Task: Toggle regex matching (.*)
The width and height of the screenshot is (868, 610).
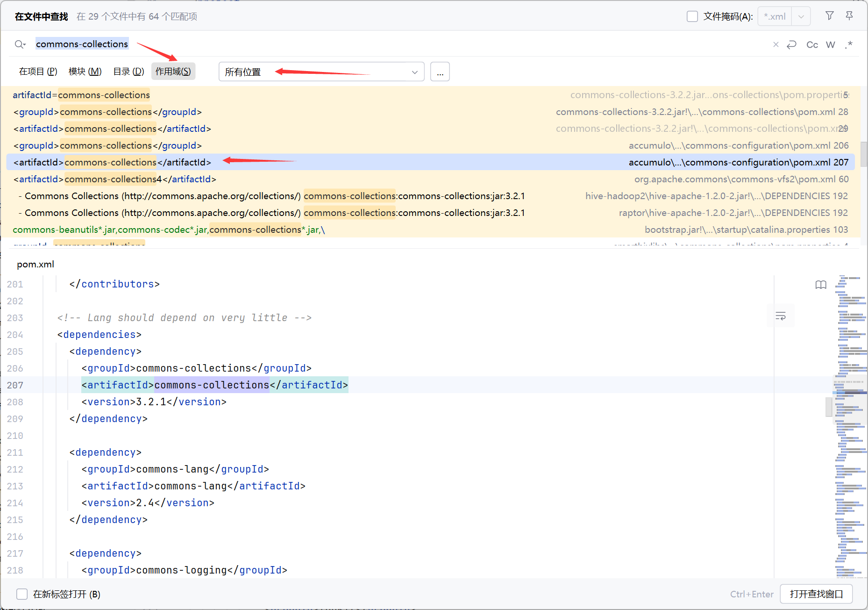Action: pos(849,44)
